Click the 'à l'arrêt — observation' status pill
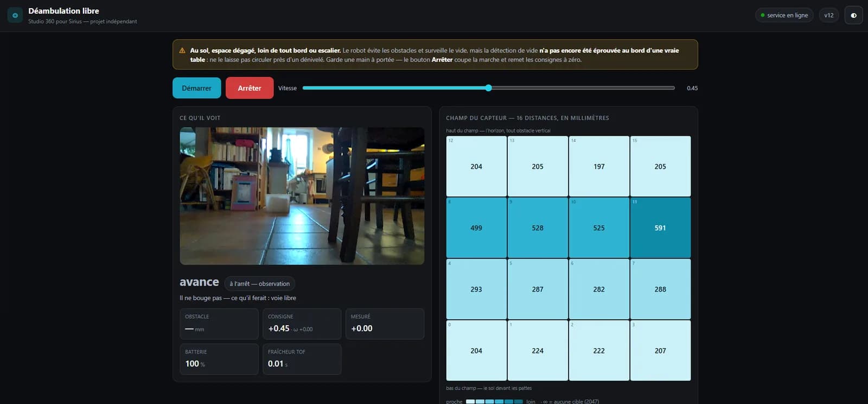This screenshot has height=404, width=868. (259, 283)
